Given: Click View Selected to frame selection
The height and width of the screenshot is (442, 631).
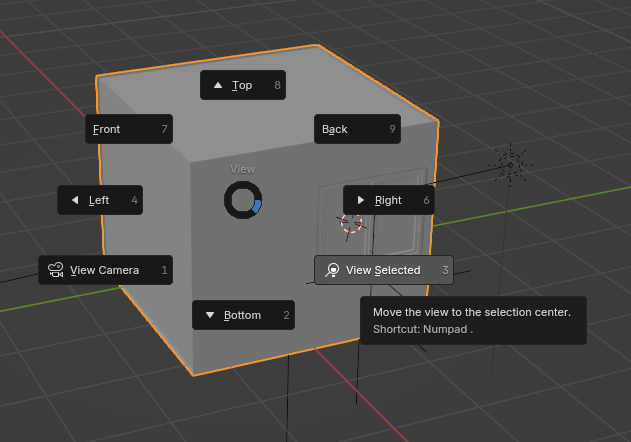Looking at the screenshot, I should tap(383, 270).
